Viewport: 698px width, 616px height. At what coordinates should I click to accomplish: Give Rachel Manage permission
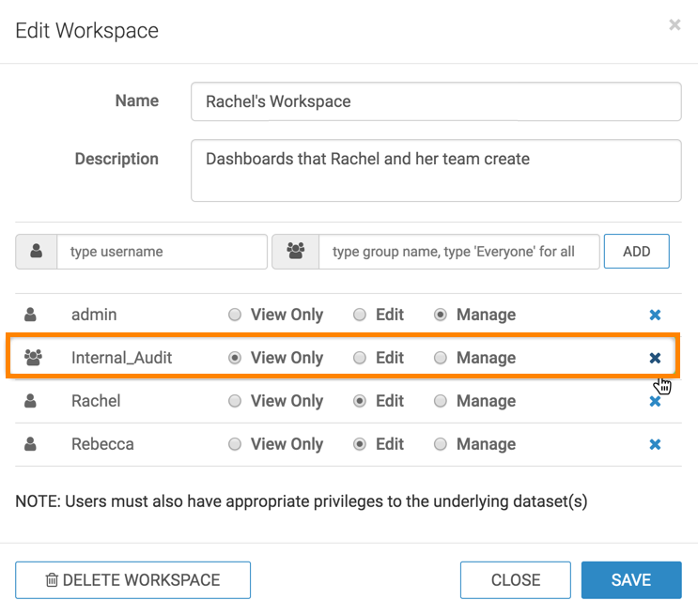point(441,401)
